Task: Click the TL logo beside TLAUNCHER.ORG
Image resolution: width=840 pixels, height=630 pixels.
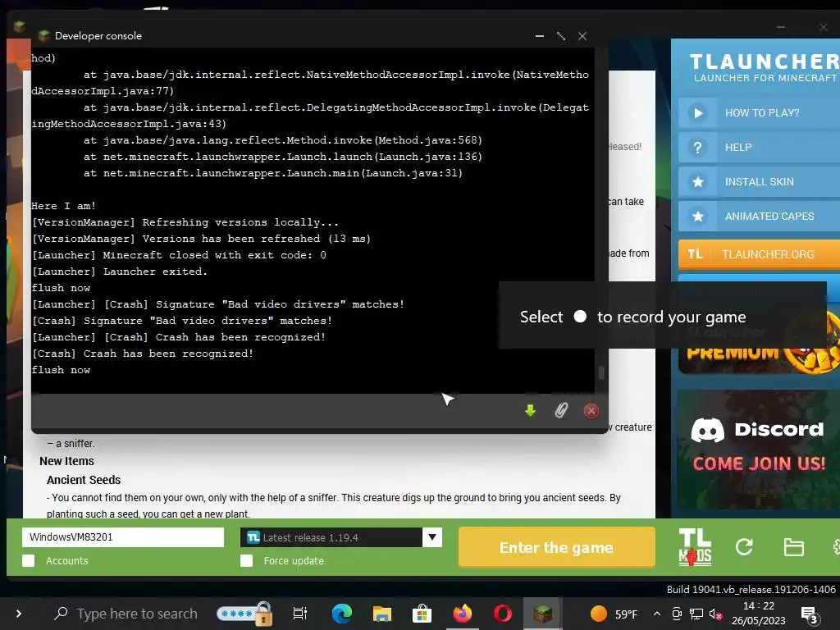Action: 695,254
